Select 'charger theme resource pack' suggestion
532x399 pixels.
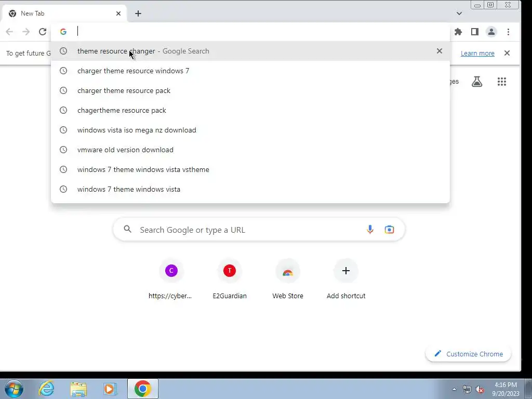click(x=250, y=90)
